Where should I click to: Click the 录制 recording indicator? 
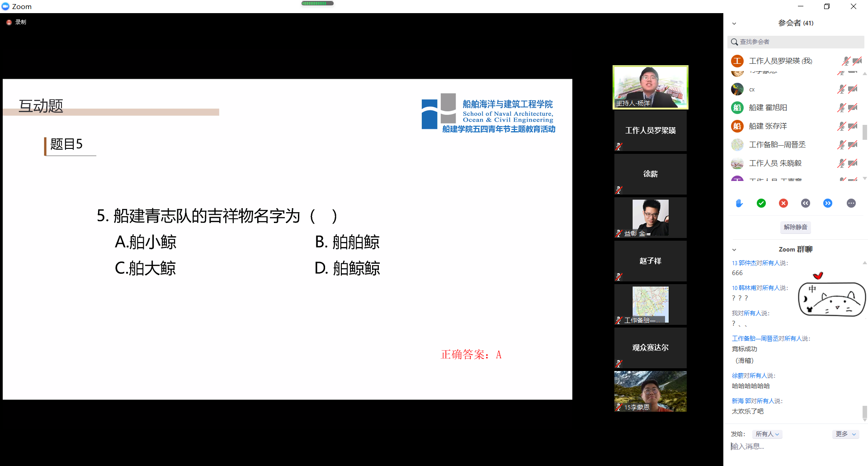pyautogui.click(x=17, y=21)
